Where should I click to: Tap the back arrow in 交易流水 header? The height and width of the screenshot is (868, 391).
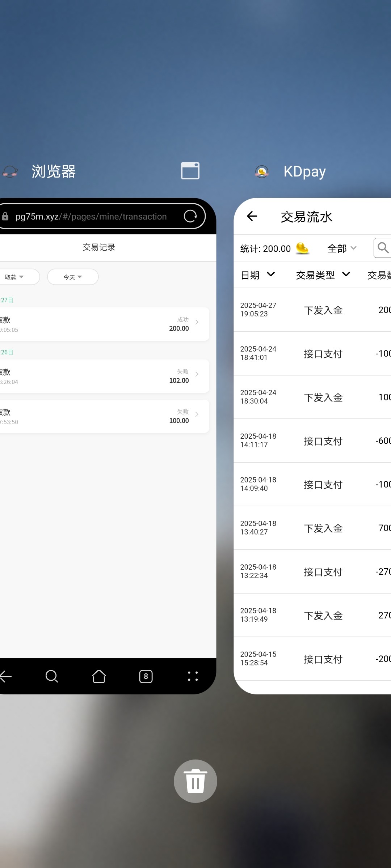tap(252, 216)
